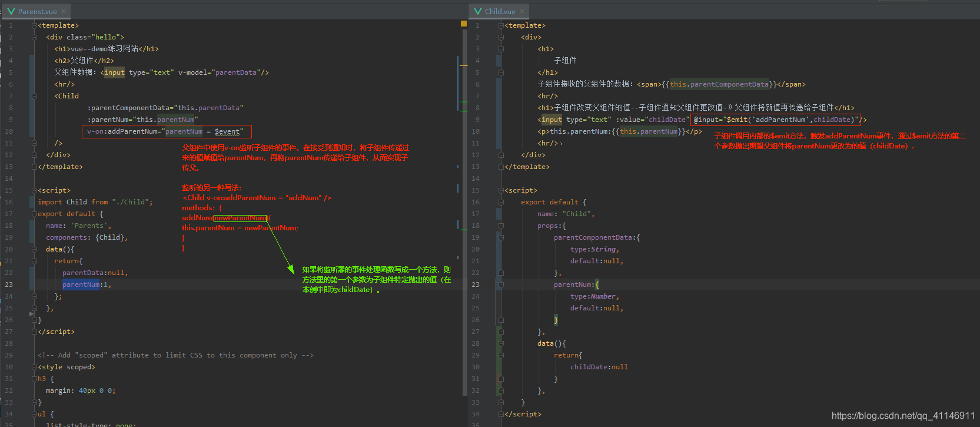
Task: Click "childDate:null" in Child.vue
Action: pyautogui.click(x=599, y=367)
